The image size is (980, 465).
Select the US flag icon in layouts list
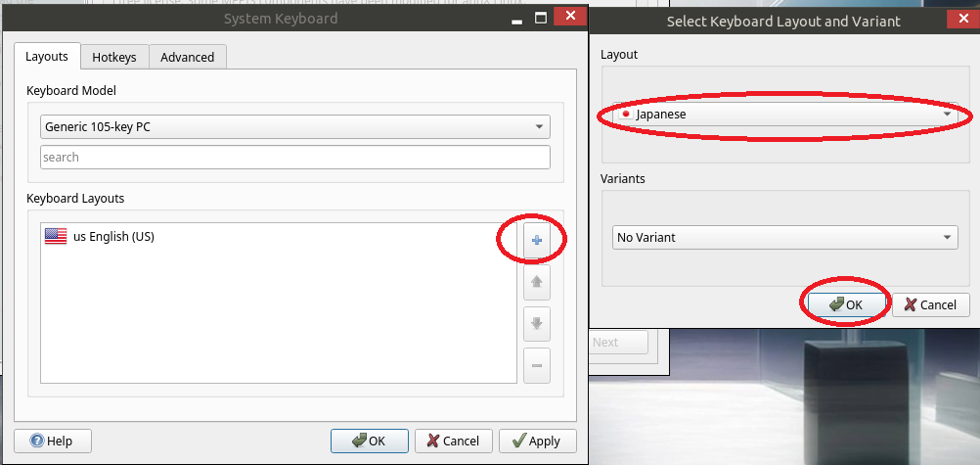(x=56, y=236)
